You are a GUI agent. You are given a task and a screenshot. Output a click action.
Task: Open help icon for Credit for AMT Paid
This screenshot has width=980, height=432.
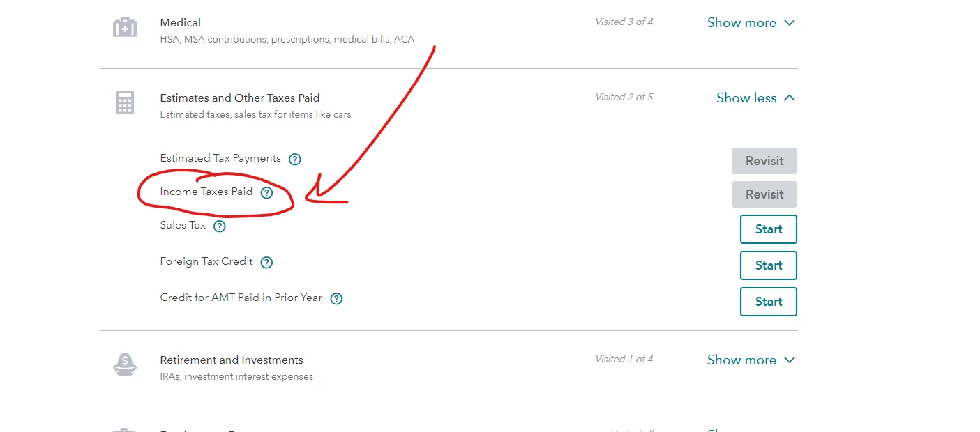click(336, 298)
